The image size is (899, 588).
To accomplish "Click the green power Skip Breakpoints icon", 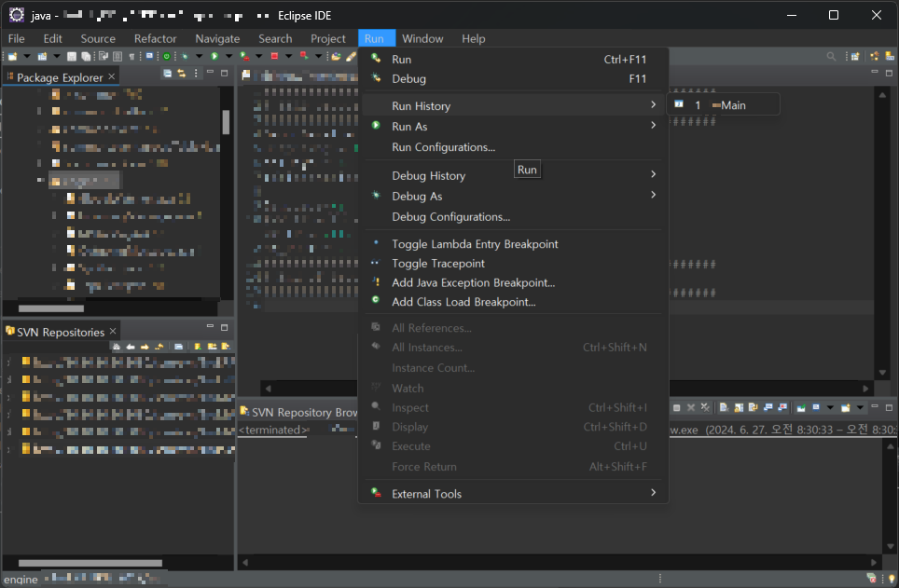I will tap(166, 56).
